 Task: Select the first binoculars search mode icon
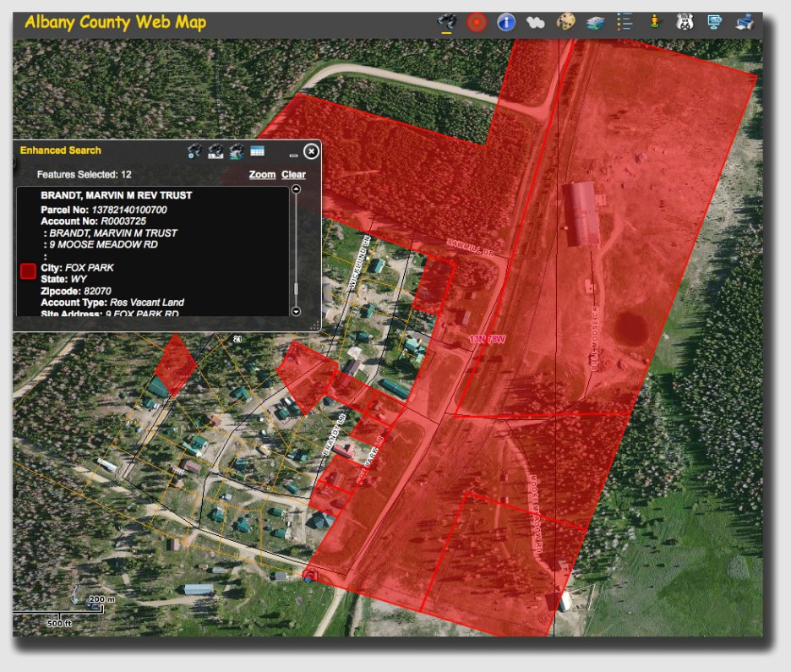point(194,151)
